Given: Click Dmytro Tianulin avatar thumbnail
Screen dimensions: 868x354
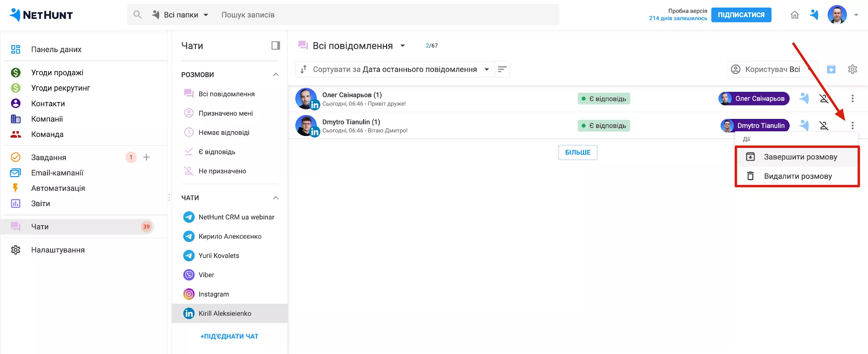Looking at the screenshot, I should pos(306,126).
